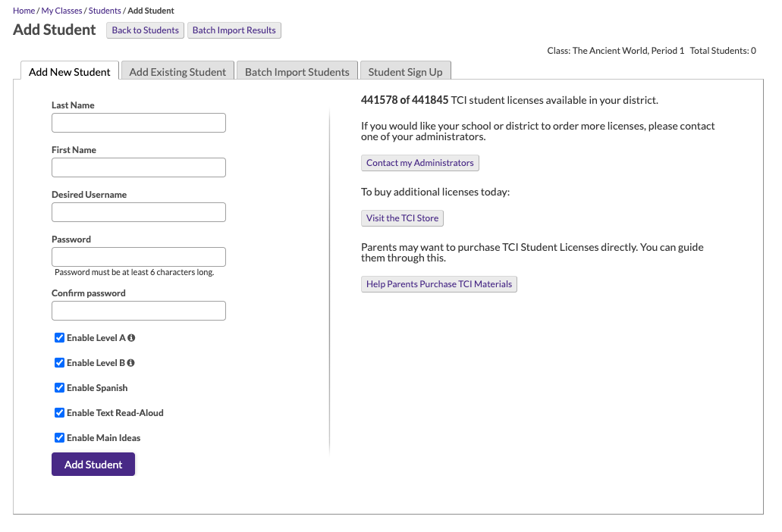This screenshot has width=782, height=532.
Task: Uncheck the Enable Level A checkbox
Action: (59, 337)
